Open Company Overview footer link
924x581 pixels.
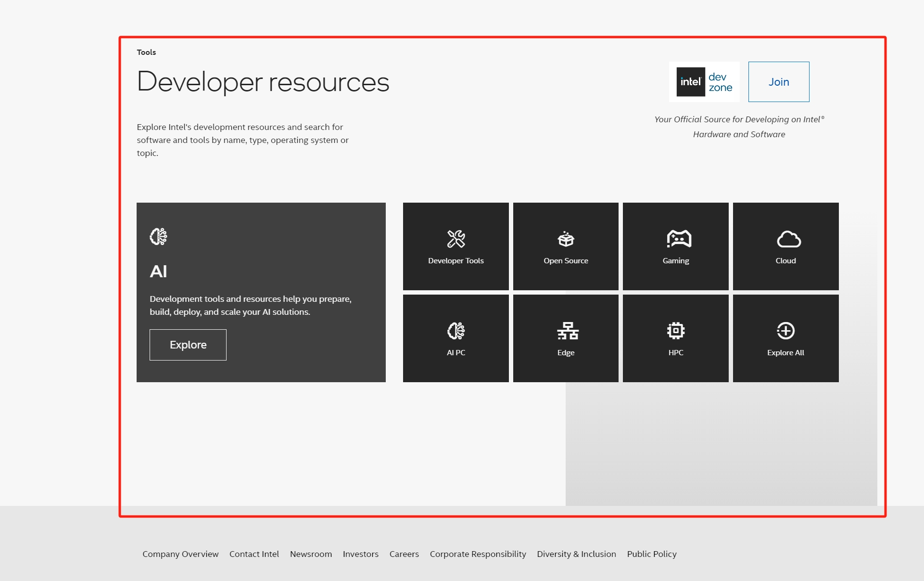(180, 554)
